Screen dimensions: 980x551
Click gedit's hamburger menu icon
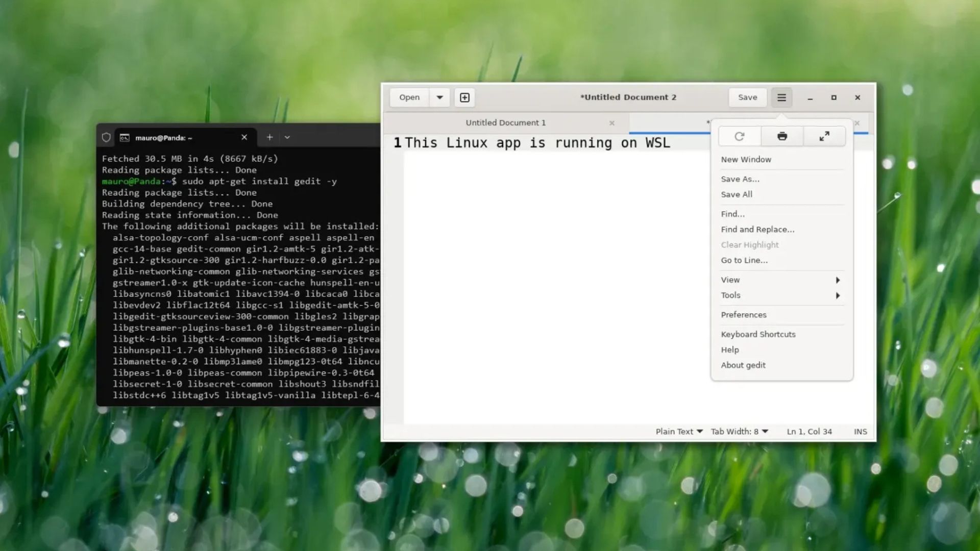[781, 97]
